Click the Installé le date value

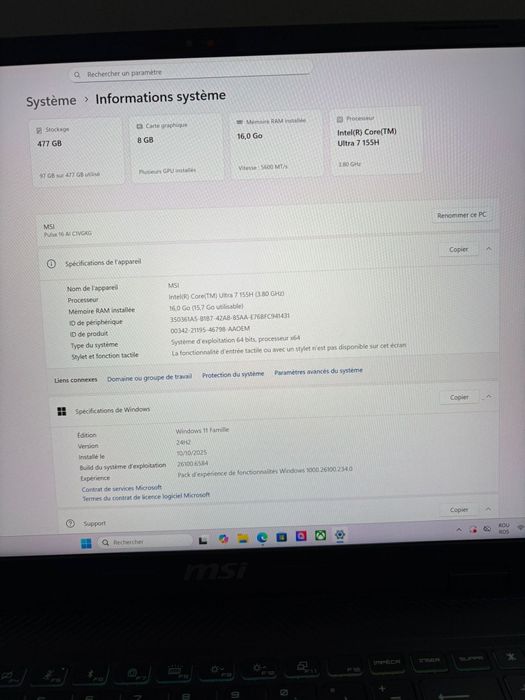192,453
